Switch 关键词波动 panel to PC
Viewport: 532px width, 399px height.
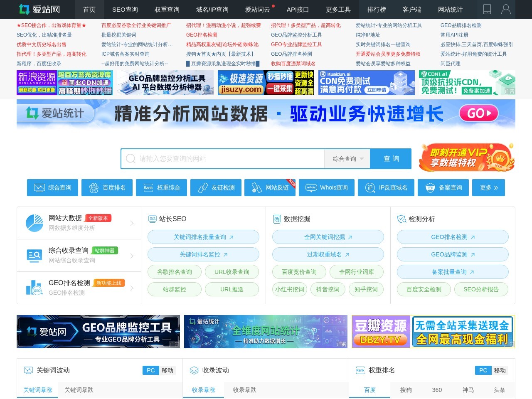[151, 370]
